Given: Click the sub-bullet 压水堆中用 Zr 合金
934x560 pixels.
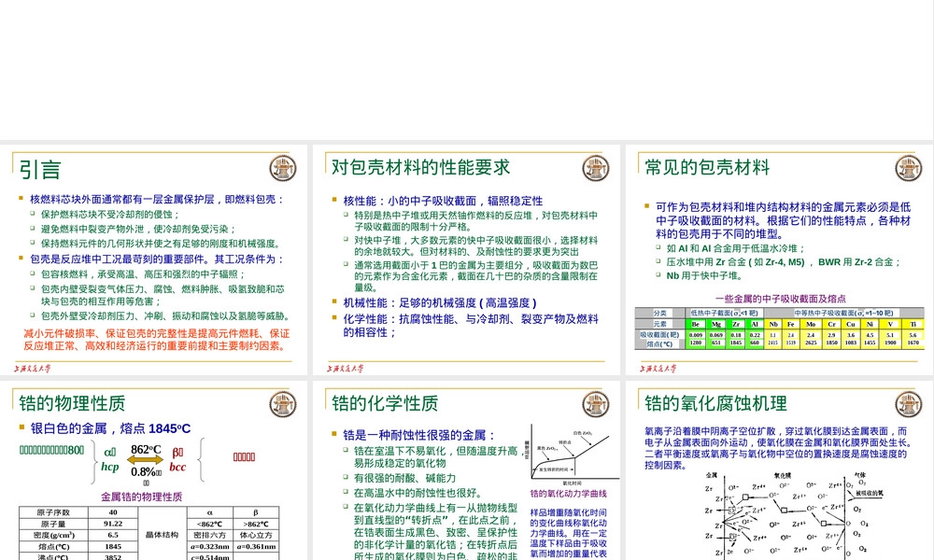Looking at the screenshot, I should pyautogui.click(x=784, y=262).
